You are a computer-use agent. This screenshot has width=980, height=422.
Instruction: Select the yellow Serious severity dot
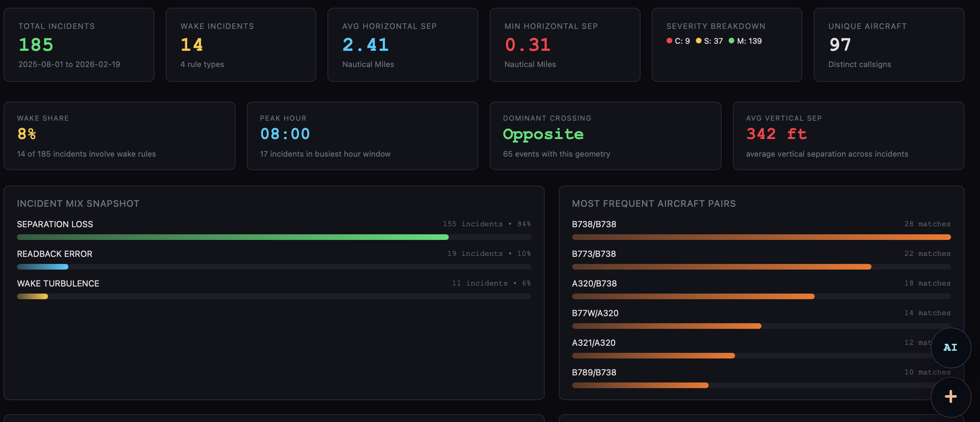point(699,40)
